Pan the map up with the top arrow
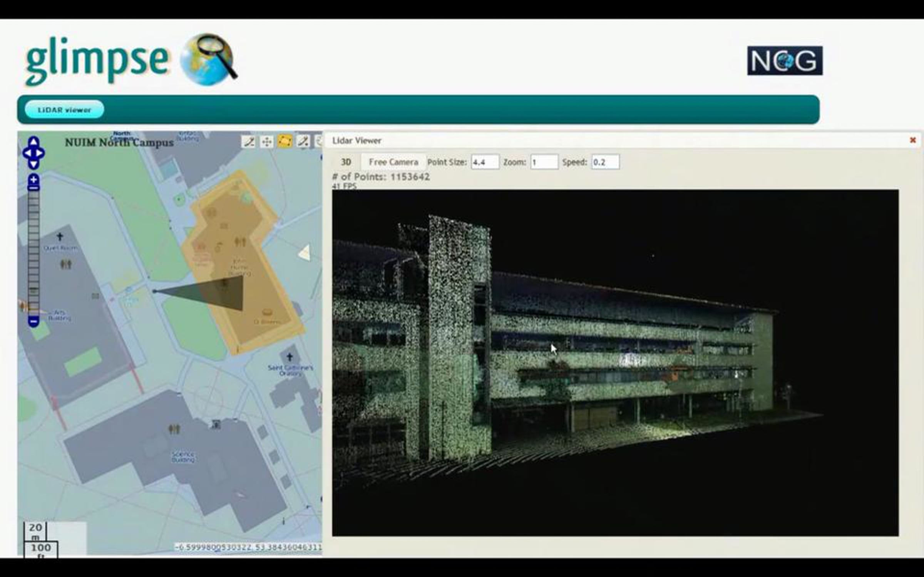This screenshot has width=924, height=577. (33, 141)
